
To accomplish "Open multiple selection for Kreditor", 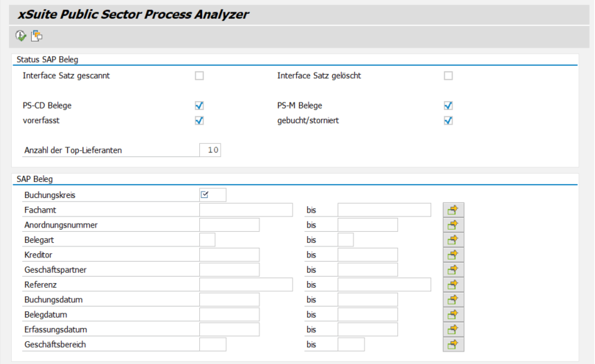I will 453,255.
